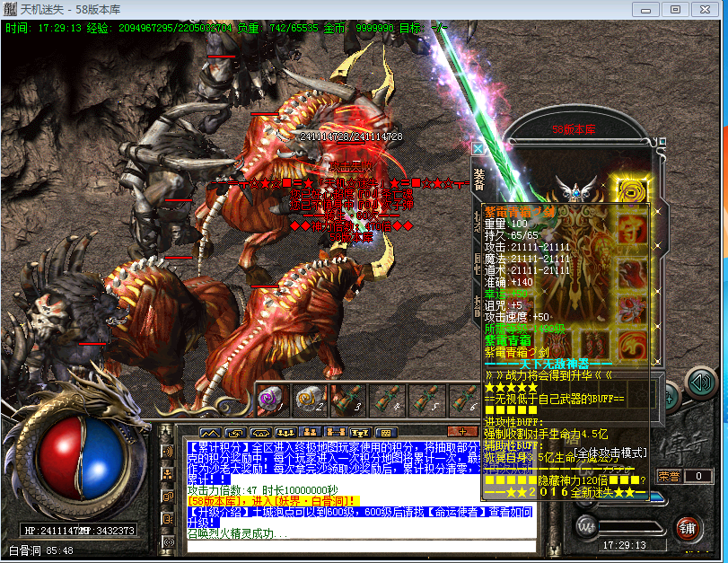Click the tooltip line 持久:65/65

[511, 235]
